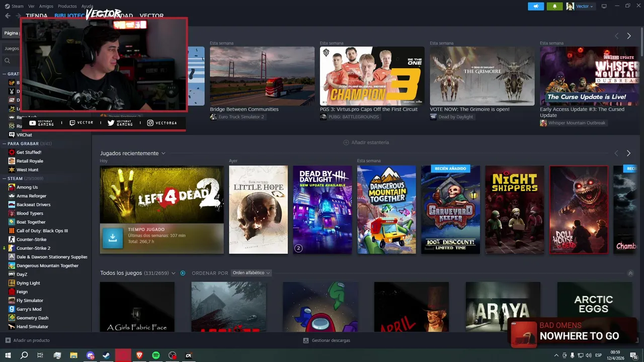Click the Dead by Daylight small news icon
Viewport: 644px width, 362px height.
coord(433,117)
